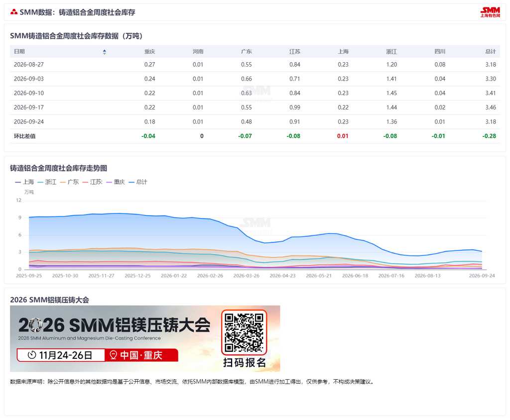
Task: Click the 广东 column header in the table
Action: [246, 52]
